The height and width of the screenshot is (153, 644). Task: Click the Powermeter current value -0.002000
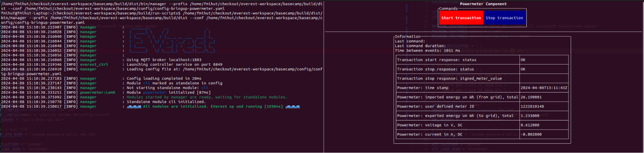[x=531, y=135]
